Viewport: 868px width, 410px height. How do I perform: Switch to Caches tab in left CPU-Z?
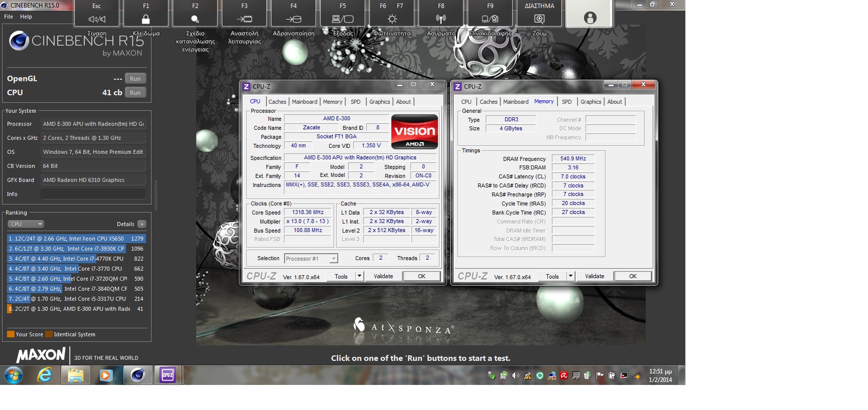coord(277,102)
